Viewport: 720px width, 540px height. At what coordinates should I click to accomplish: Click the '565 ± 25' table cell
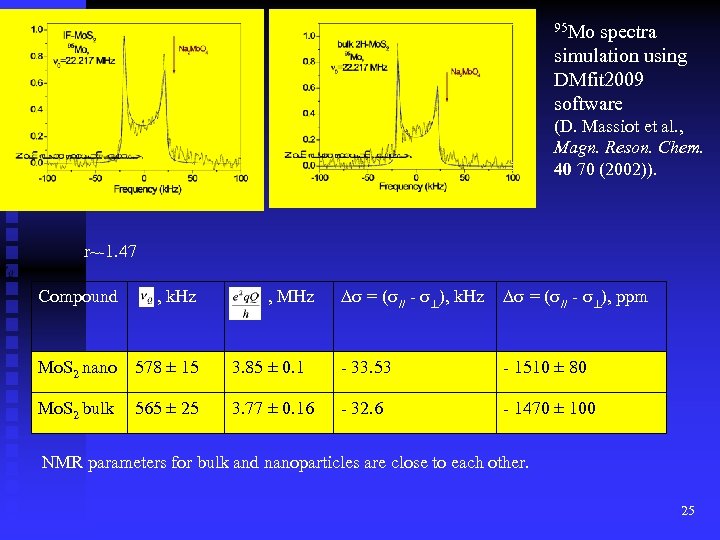[x=176, y=413]
